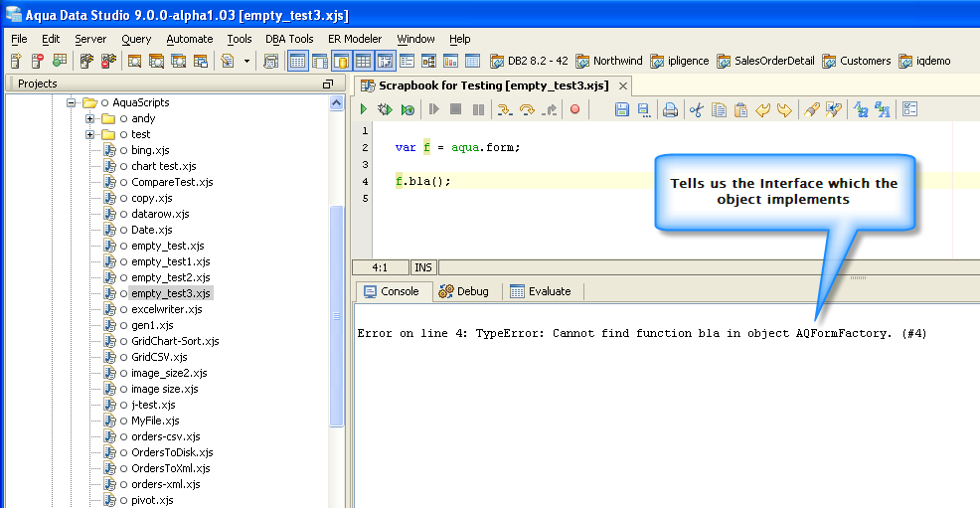Viewport: 980px width, 508px height.
Task: Open the dropdown arrow beside the script icon
Action: coord(246,62)
